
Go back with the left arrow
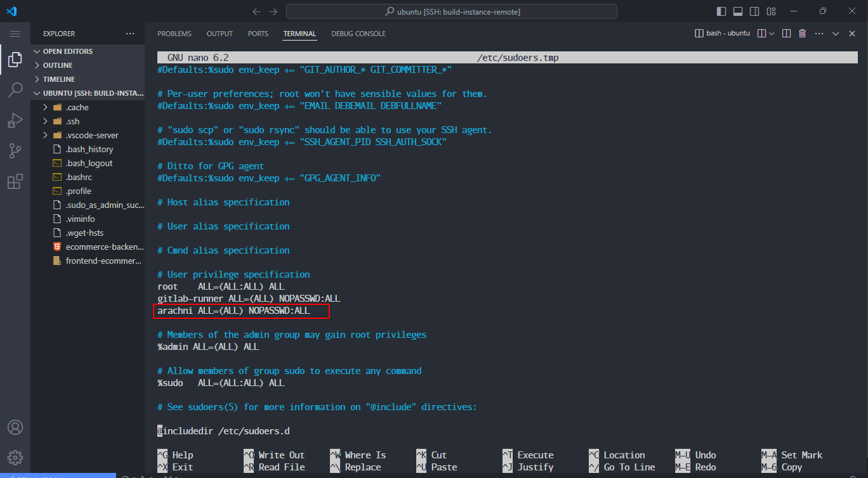coord(256,11)
